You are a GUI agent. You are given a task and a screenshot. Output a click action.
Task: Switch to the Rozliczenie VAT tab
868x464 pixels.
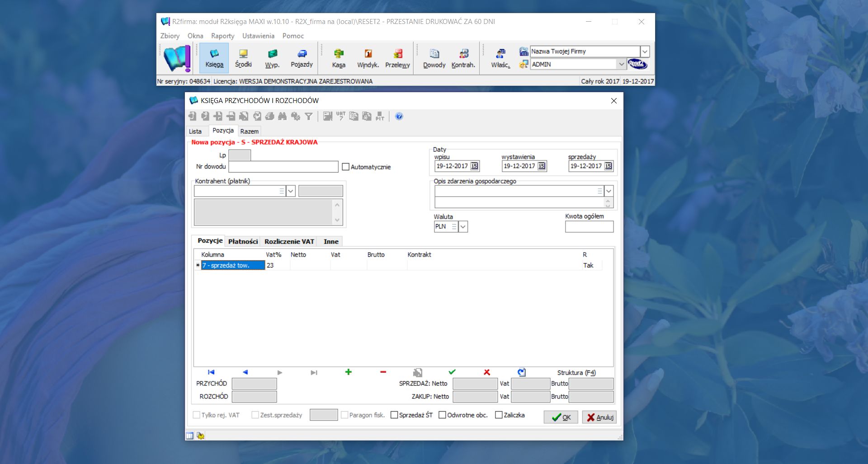289,241
